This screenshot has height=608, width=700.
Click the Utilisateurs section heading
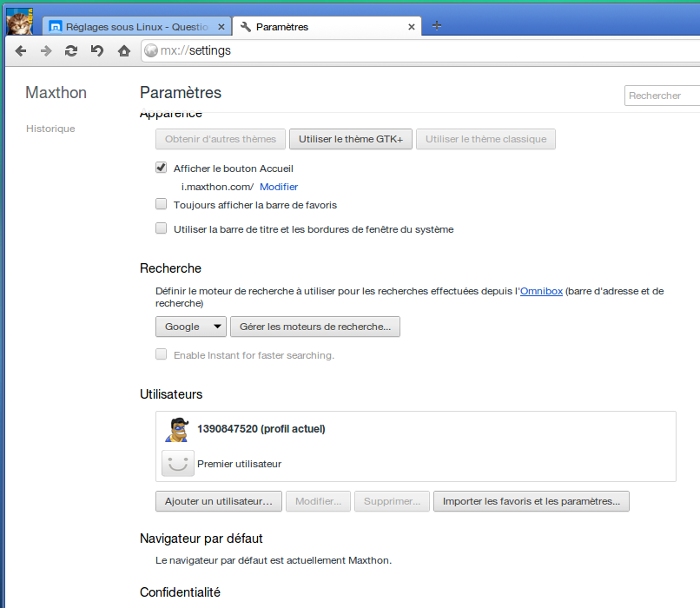[x=171, y=394]
